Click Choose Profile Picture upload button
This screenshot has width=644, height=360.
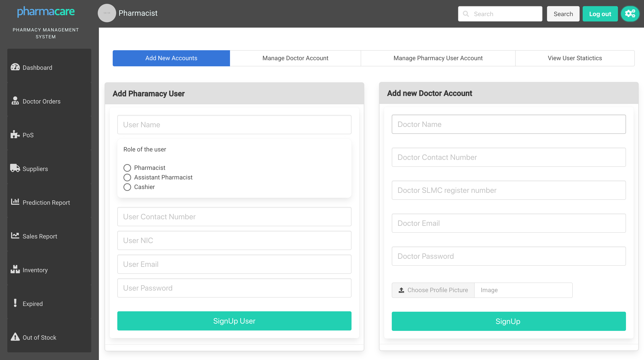point(433,290)
